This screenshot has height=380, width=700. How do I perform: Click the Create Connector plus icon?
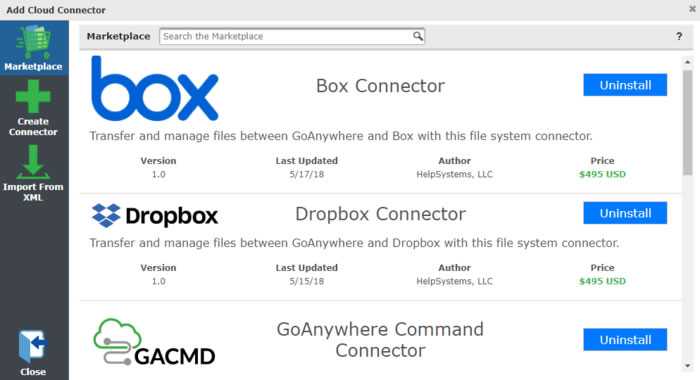33,96
